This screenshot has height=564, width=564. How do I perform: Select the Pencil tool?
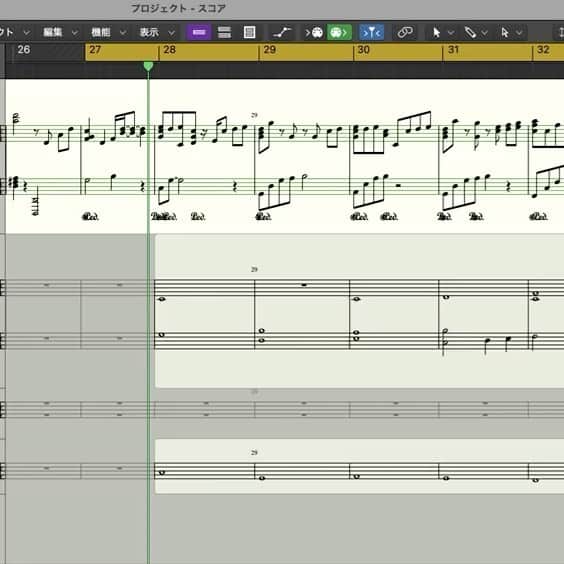[x=470, y=33]
